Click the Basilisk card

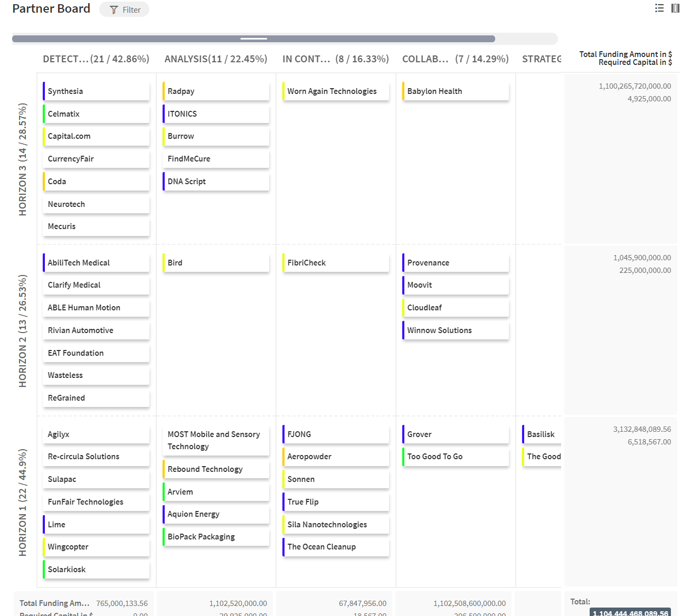click(542, 434)
